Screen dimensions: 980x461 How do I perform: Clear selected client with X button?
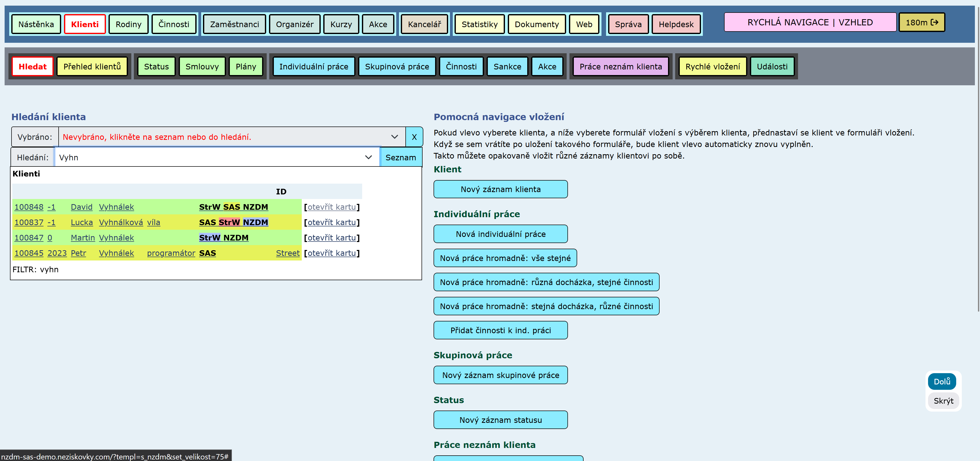pyautogui.click(x=414, y=137)
